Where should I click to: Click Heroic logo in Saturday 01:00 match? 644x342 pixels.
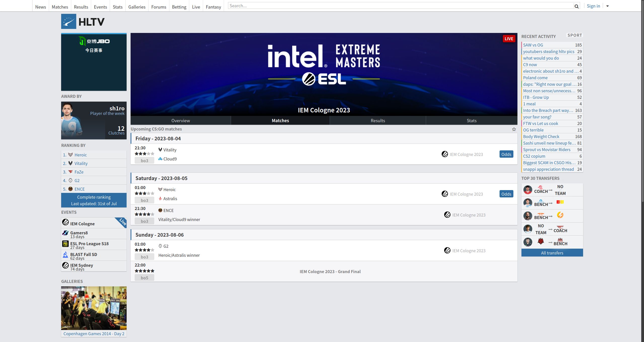[x=160, y=189]
